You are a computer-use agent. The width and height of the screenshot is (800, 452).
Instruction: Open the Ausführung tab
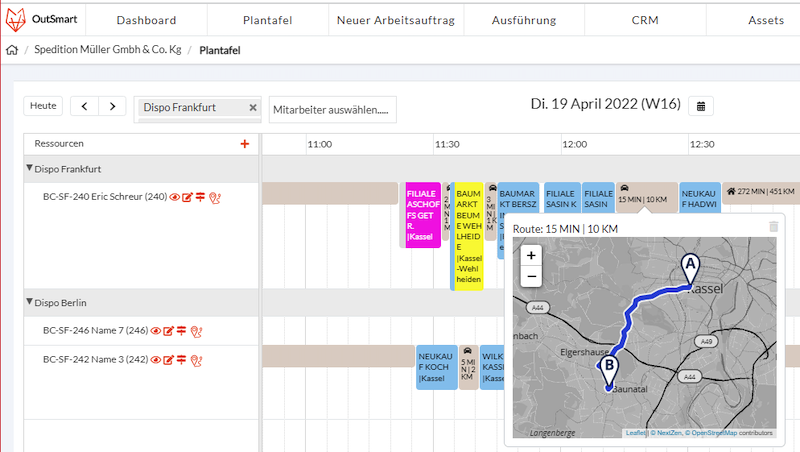tap(524, 20)
